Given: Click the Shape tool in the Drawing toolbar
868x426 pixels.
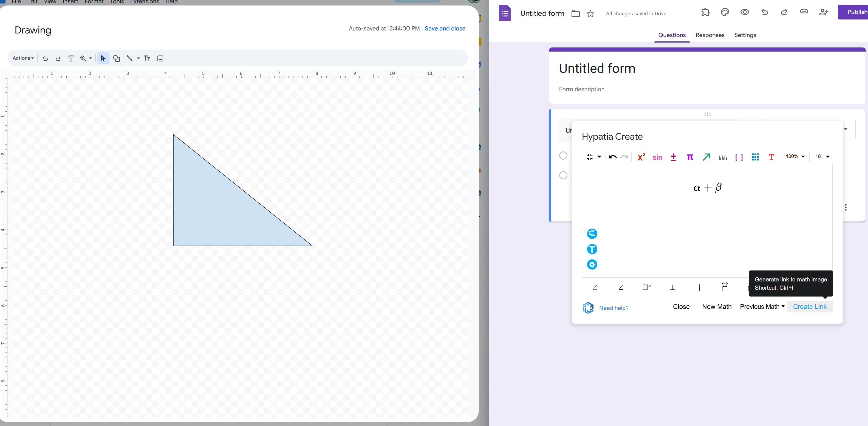Looking at the screenshot, I should click(x=117, y=58).
